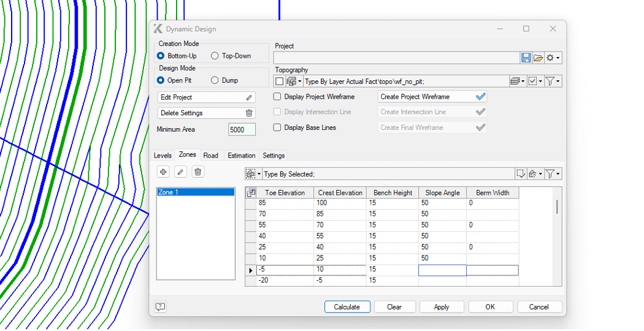The height and width of the screenshot is (331, 644).
Task: Delete the zone with the trash icon
Action: 197,172
